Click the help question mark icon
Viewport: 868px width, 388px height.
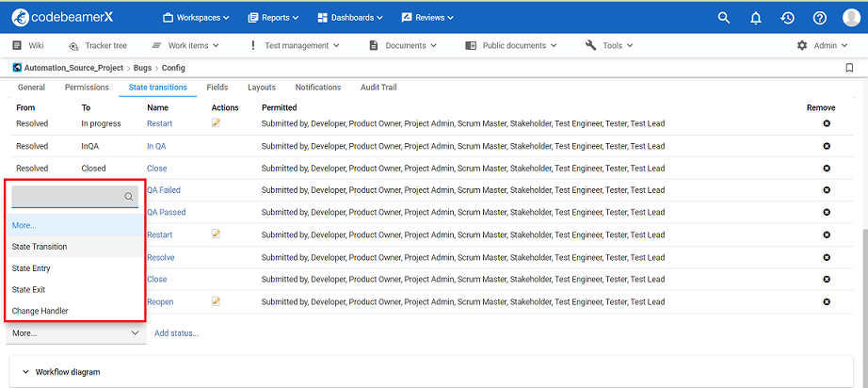819,18
